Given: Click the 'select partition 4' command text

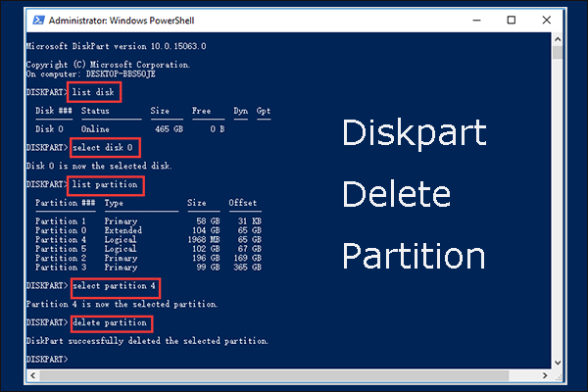Looking at the screenshot, I should click(114, 286).
